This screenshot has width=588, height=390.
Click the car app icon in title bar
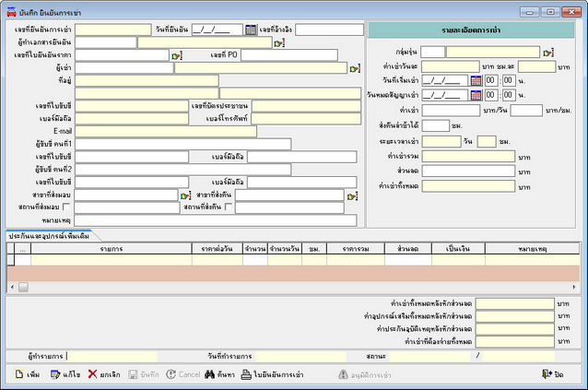12,12
